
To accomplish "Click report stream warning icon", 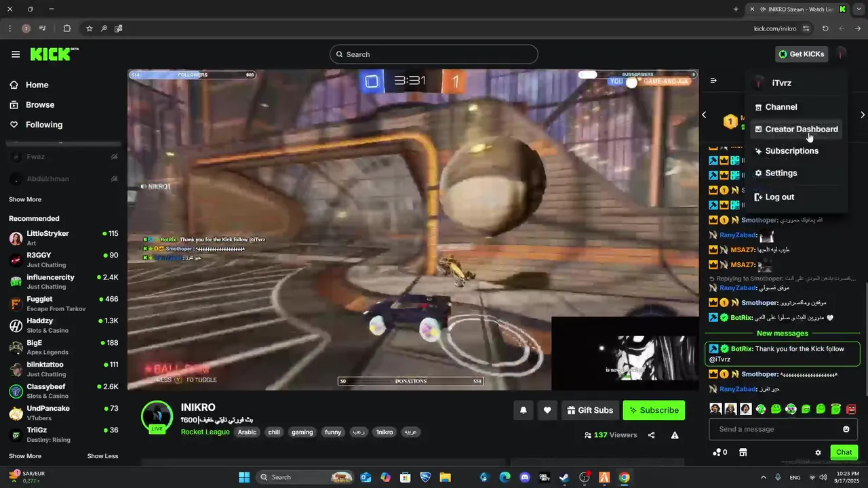I will pos(675,435).
